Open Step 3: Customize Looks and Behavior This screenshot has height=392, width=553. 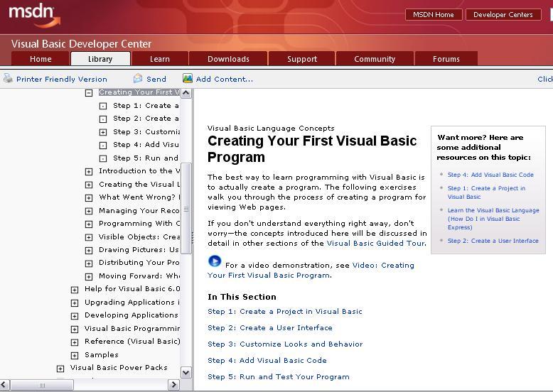tap(285, 344)
